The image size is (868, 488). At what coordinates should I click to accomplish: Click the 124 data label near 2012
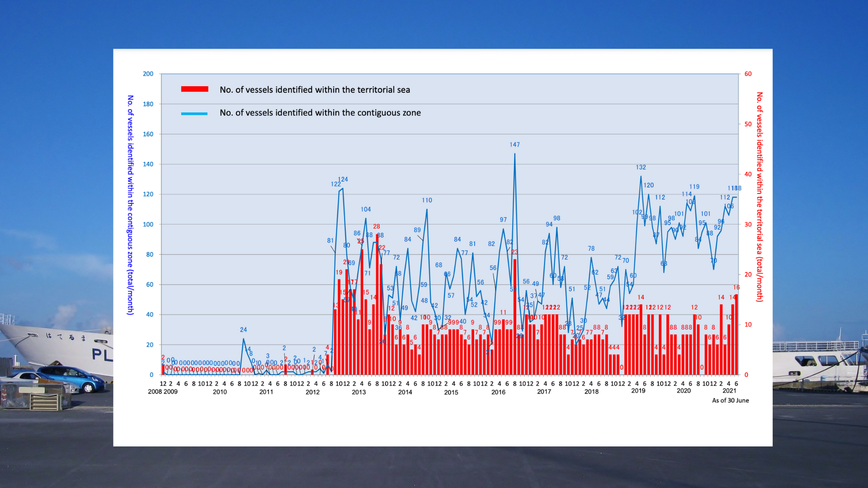coord(343,179)
